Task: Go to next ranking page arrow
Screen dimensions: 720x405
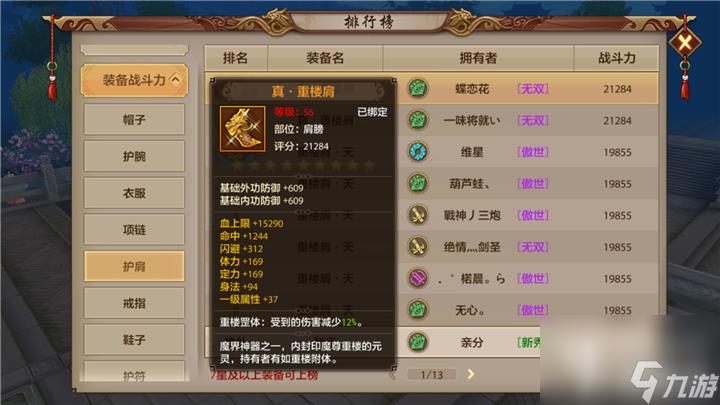Action: [471, 374]
